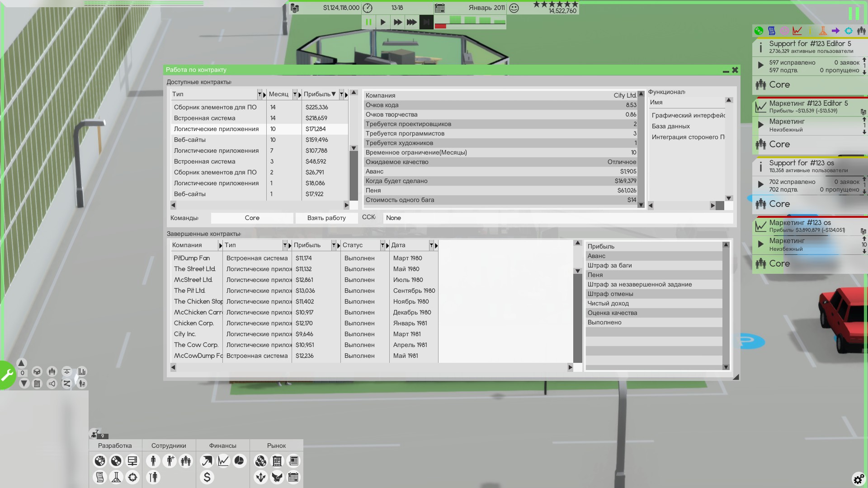Click the insurance umbrella icon under Финансы
The image size is (868, 488).
click(207, 461)
